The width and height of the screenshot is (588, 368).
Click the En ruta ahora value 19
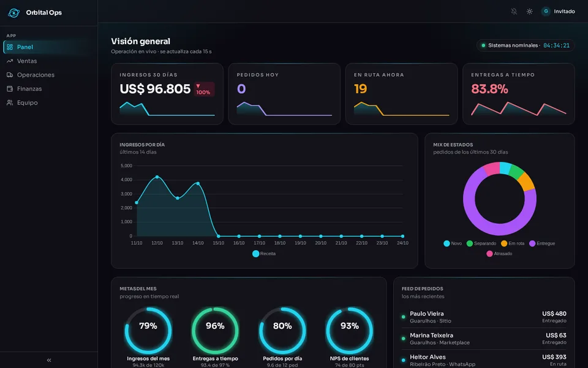pos(360,89)
